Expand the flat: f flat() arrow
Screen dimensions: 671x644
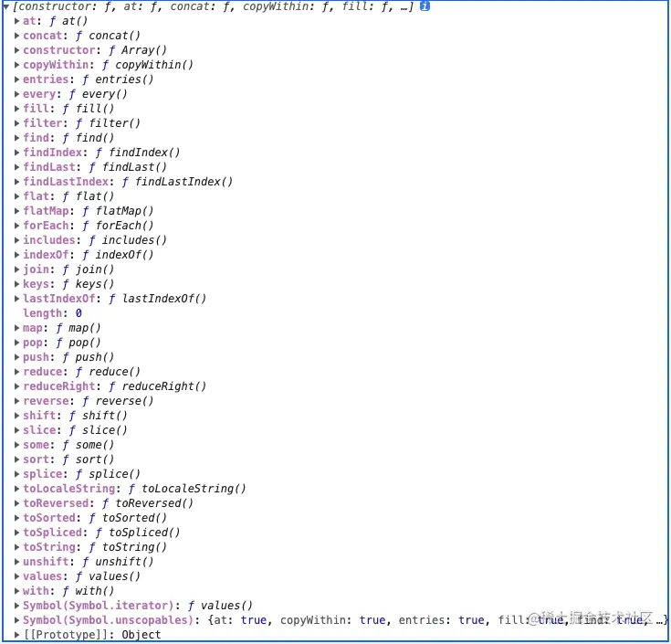coord(16,196)
